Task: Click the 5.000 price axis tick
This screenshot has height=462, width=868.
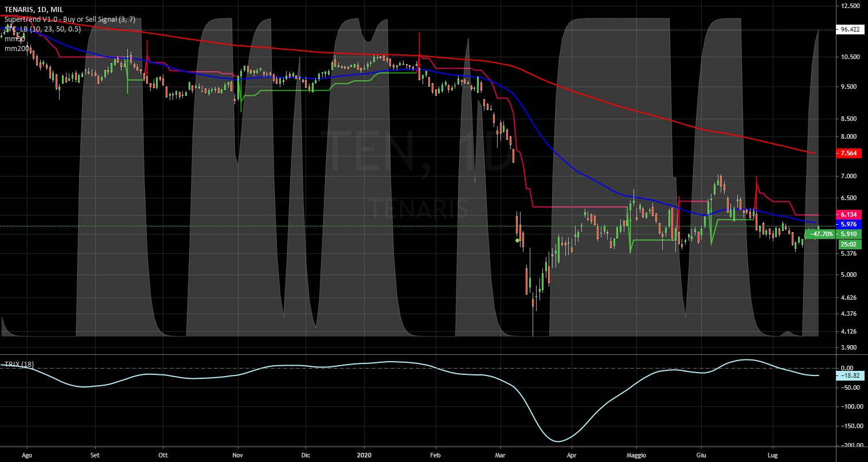Action: (x=849, y=275)
